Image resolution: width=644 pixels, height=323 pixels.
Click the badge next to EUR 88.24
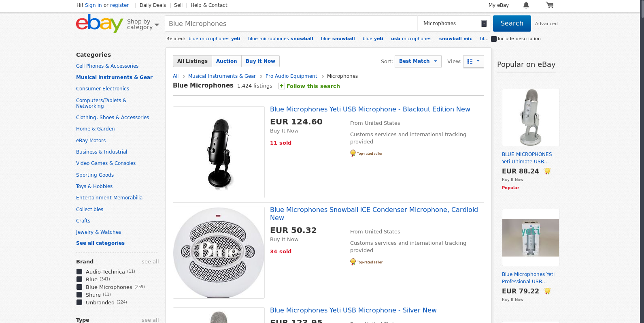[547, 171]
